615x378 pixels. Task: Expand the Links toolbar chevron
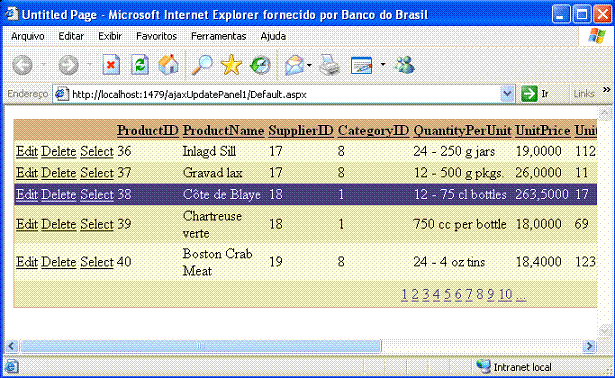point(606,89)
